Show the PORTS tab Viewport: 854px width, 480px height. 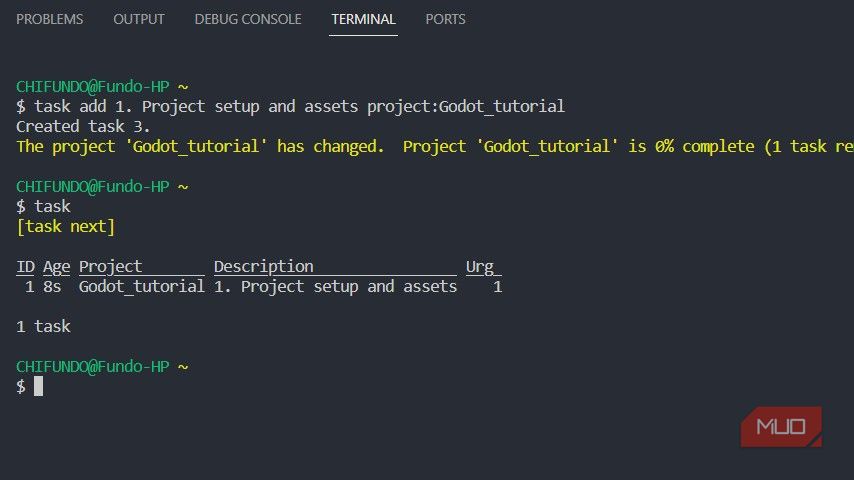click(x=445, y=19)
